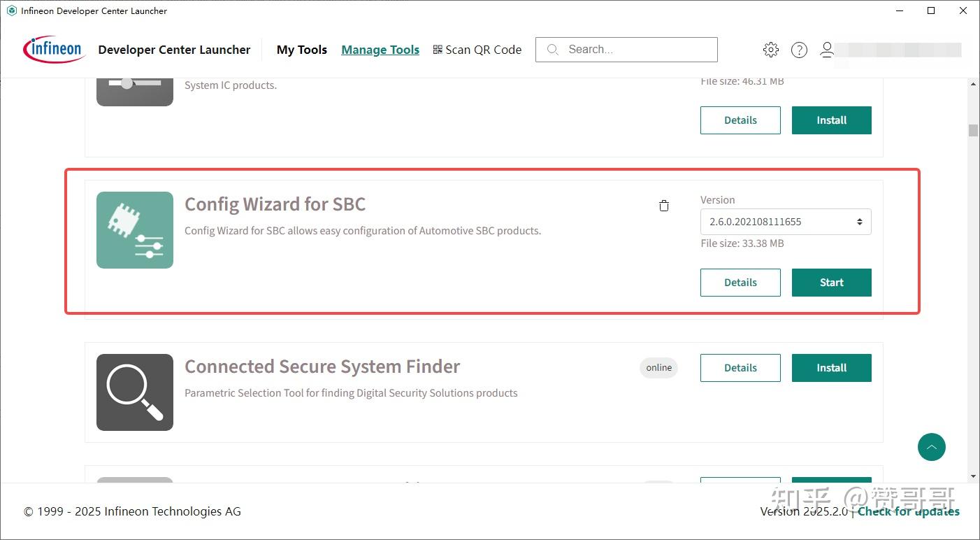
Task: Open the user account icon
Action: tap(827, 50)
